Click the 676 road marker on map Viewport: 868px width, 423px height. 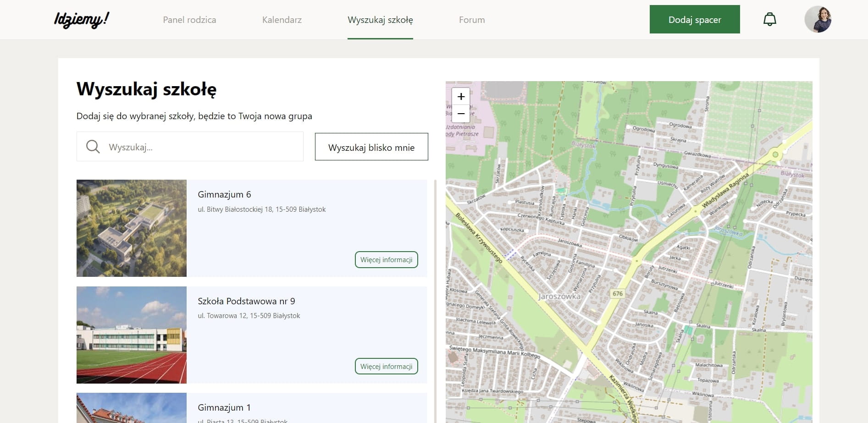[617, 293]
